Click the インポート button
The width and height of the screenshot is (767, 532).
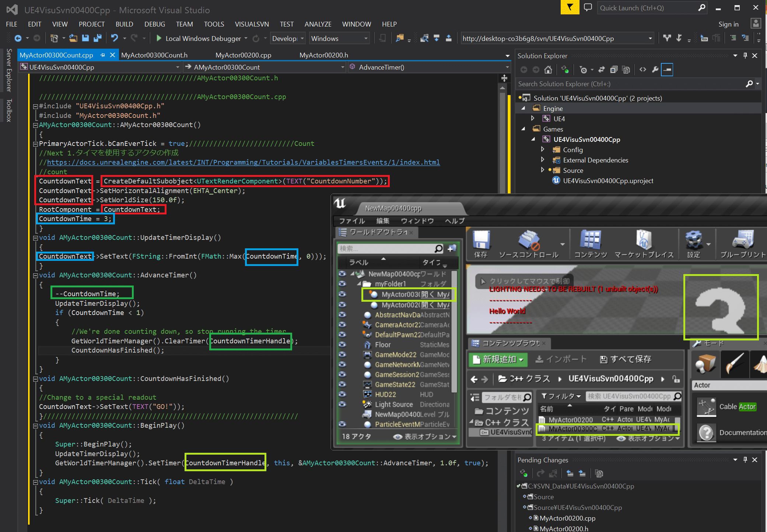click(x=561, y=359)
